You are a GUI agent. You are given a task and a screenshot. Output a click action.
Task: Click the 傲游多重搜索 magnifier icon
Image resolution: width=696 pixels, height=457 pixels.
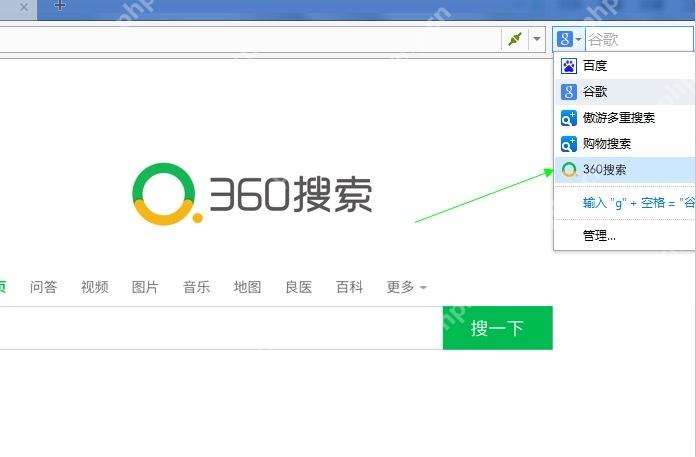click(x=569, y=118)
